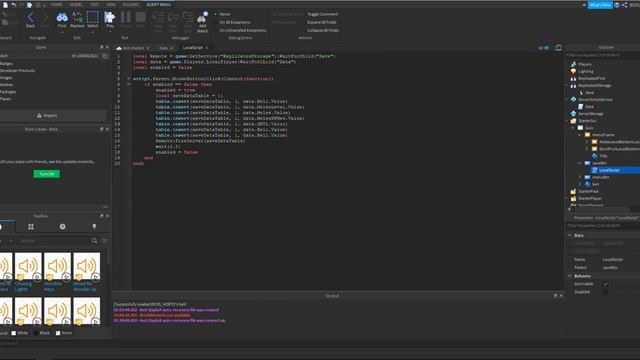Expand the menuBtn tree node
The image size is (640, 360).
click(580, 177)
